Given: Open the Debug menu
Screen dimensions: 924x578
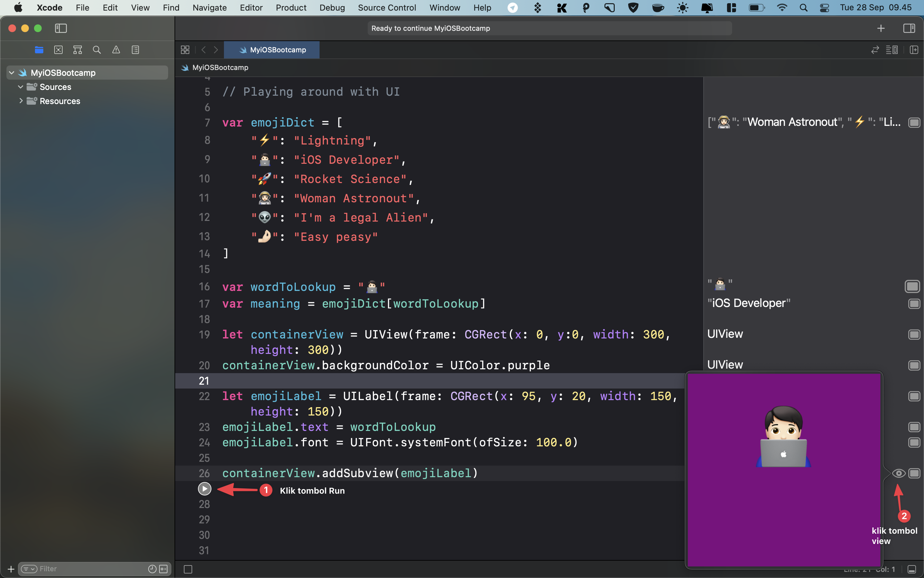Looking at the screenshot, I should point(332,8).
